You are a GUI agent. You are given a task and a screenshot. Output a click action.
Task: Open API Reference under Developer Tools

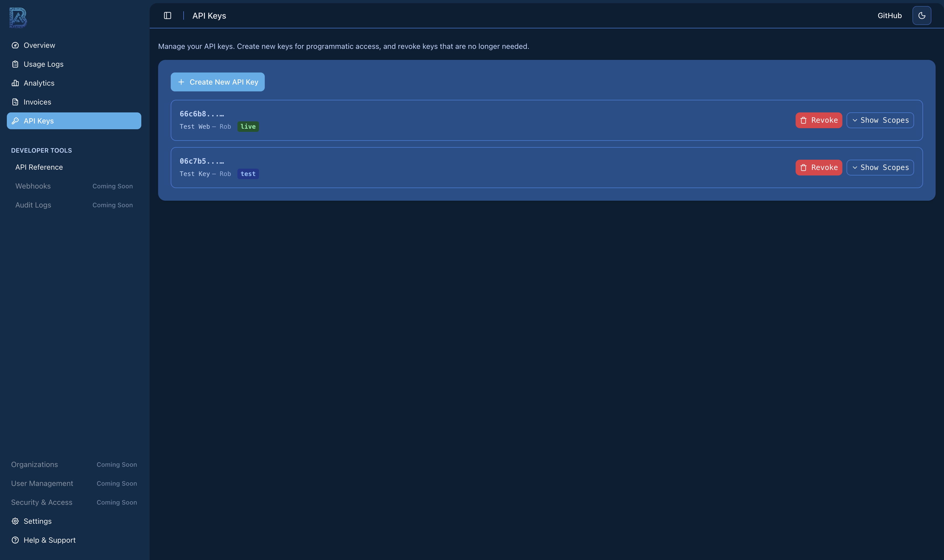coord(39,167)
